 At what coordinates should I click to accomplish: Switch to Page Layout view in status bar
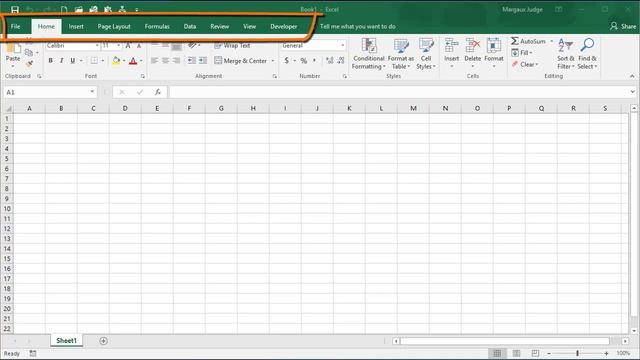(x=516, y=353)
